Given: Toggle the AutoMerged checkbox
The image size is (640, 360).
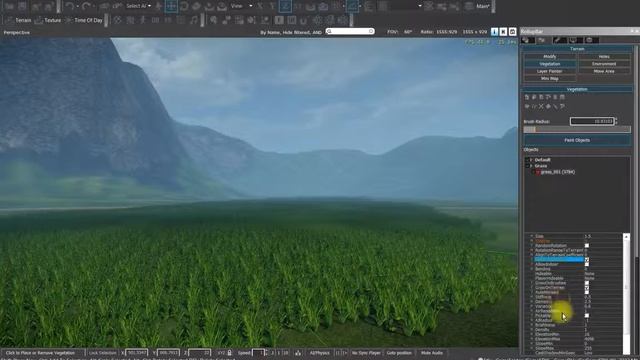Looking at the screenshot, I should [x=587, y=292].
